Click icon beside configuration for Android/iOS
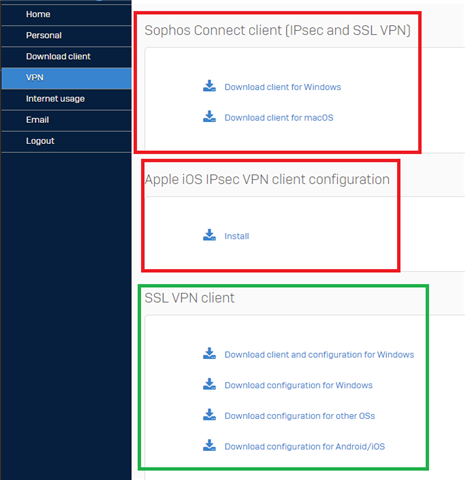The height and width of the screenshot is (480, 465). pyautogui.click(x=209, y=445)
